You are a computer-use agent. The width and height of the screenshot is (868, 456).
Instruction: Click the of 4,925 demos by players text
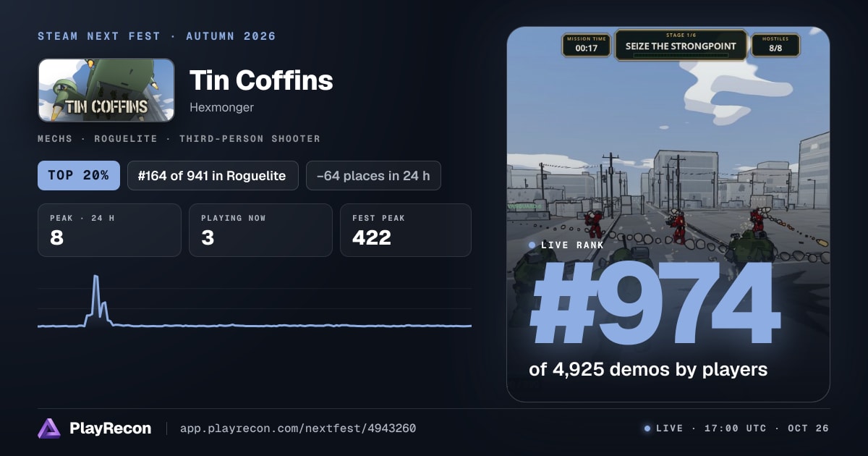pyautogui.click(x=648, y=370)
